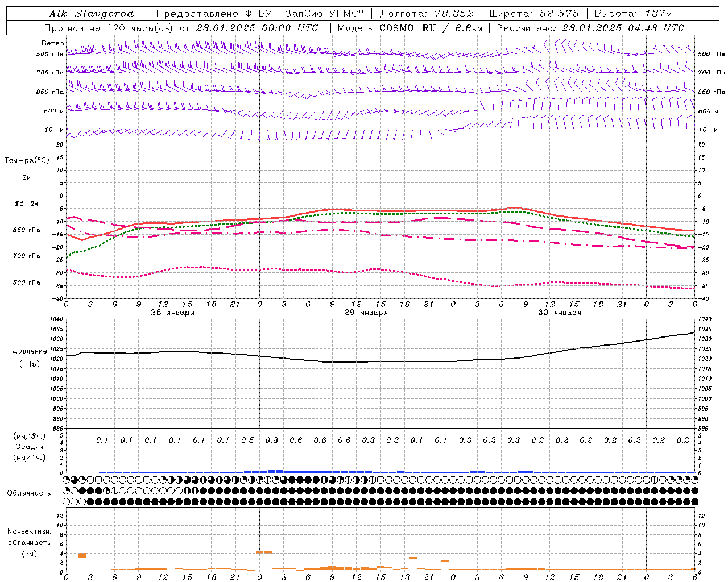Screen dimensions: 728x582
Task: Click the Тем-ра(°C) axis label
Action: tap(27, 160)
